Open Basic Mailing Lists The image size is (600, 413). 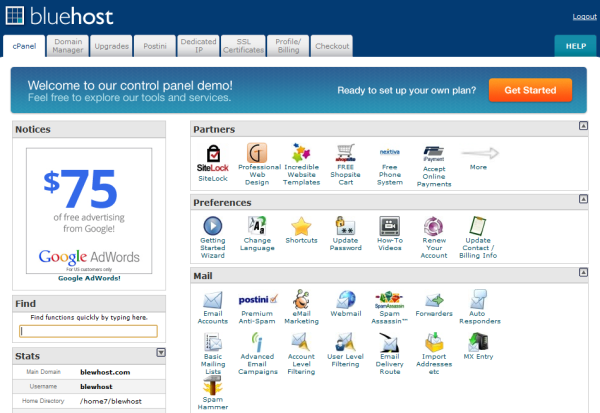click(213, 353)
